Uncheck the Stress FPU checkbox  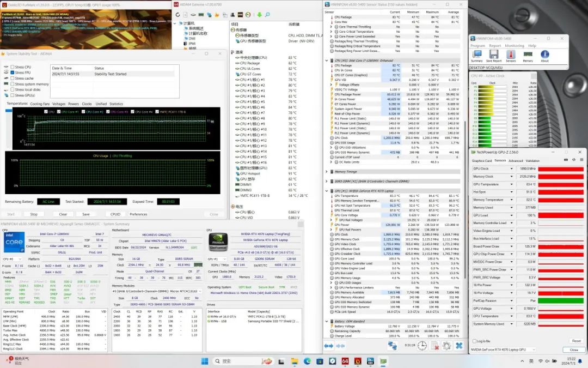tap(13, 73)
